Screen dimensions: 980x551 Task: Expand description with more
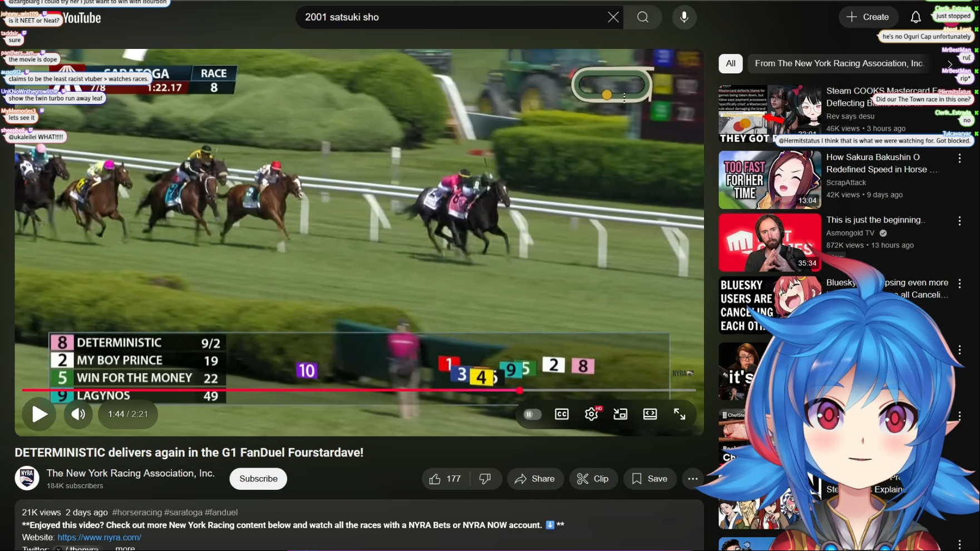click(125, 548)
